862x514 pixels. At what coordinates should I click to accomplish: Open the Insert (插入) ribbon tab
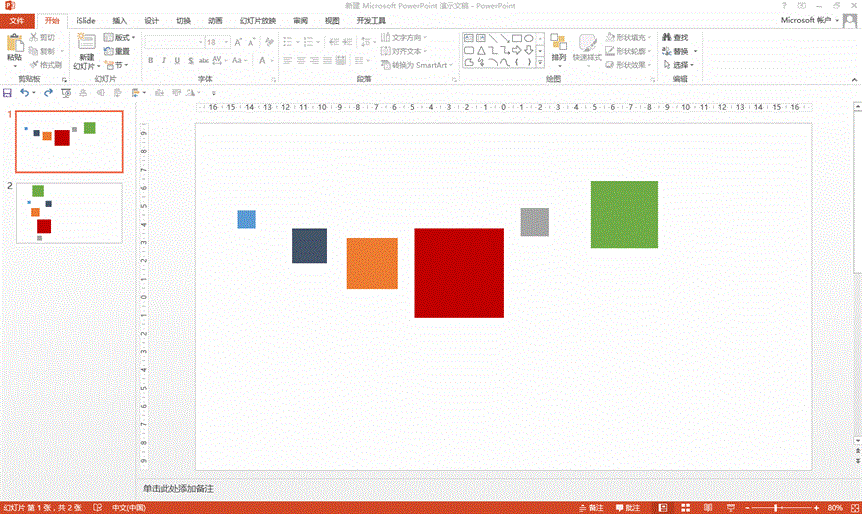point(119,20)
